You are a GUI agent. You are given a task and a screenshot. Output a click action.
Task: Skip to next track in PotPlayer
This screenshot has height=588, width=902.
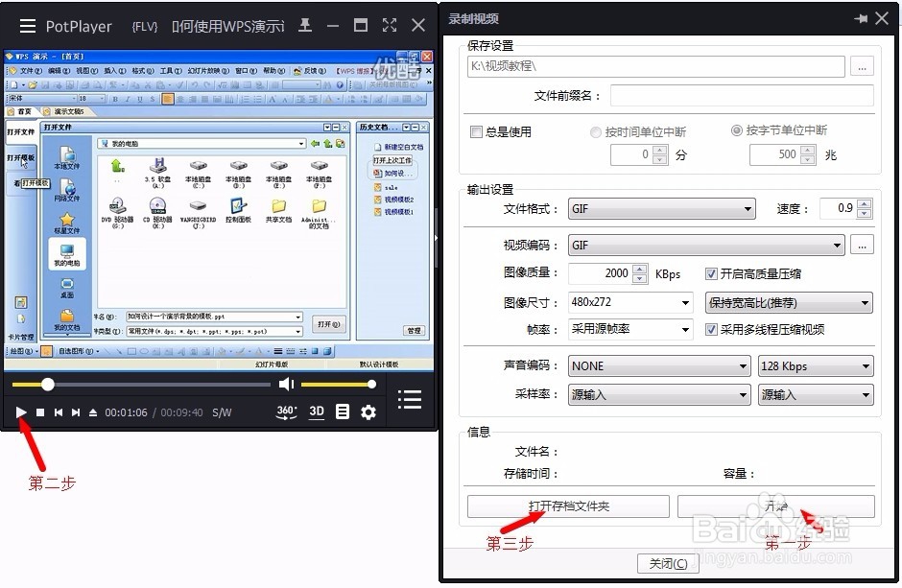point(76,412)
